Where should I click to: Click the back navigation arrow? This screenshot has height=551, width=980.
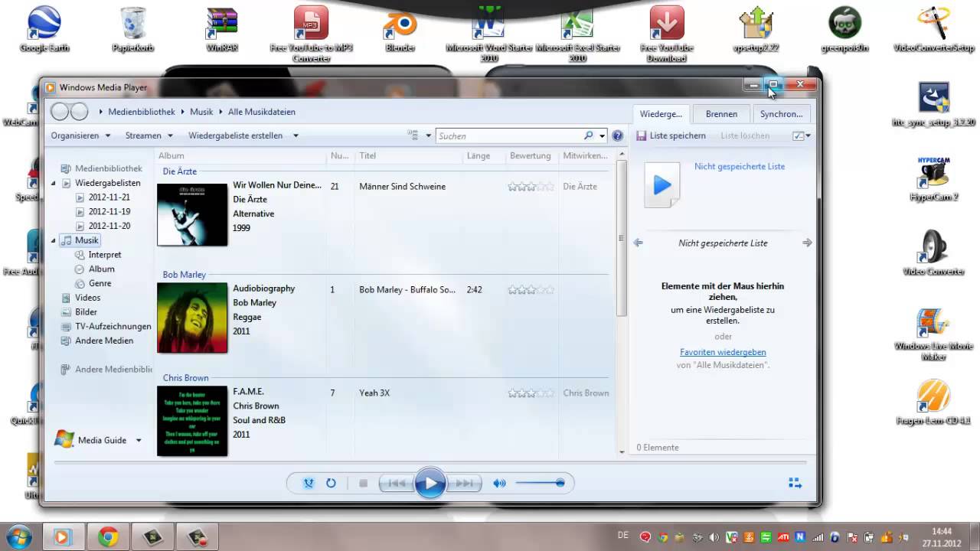point(60,112)
